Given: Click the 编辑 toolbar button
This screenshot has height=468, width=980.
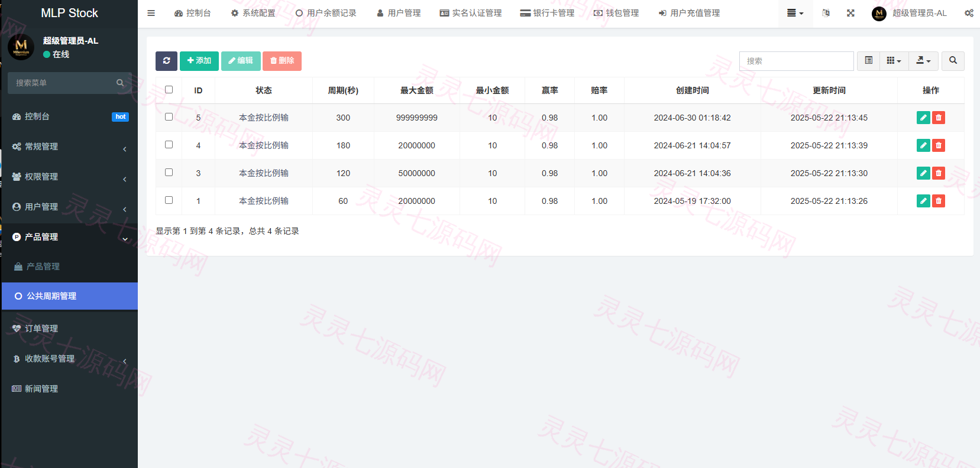Looking at the screenshot, I should [x=241, y=61].
